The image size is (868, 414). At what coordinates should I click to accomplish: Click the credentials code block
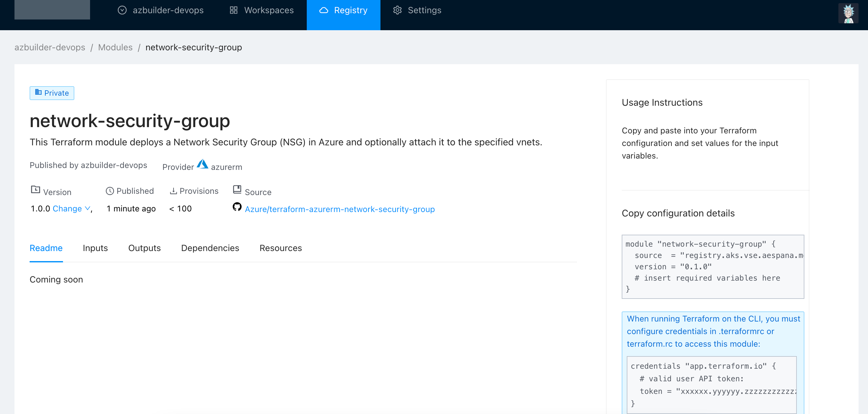tap(712, 385)
